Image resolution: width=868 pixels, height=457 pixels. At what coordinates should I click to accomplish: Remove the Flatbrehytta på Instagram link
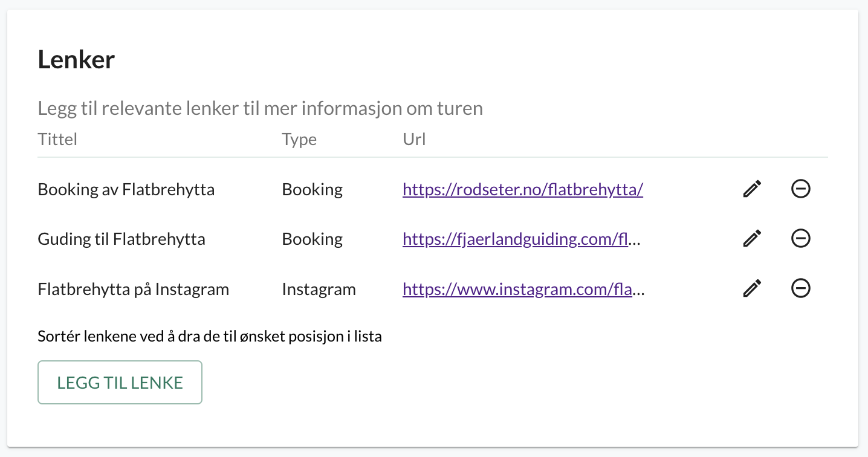click(x=801, y=288)
